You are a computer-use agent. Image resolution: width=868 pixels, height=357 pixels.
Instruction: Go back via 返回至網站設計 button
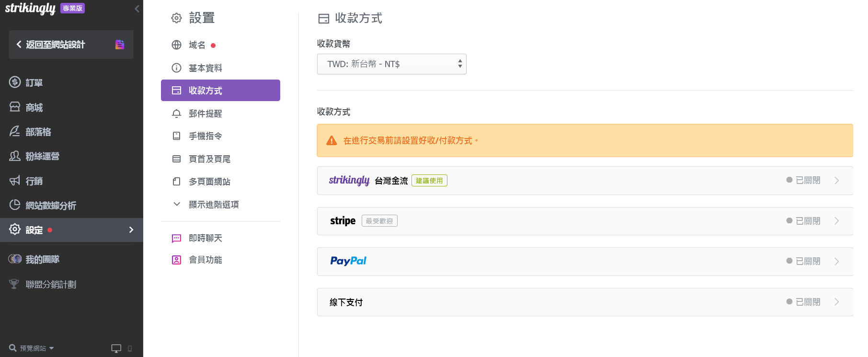click(71, 45)
